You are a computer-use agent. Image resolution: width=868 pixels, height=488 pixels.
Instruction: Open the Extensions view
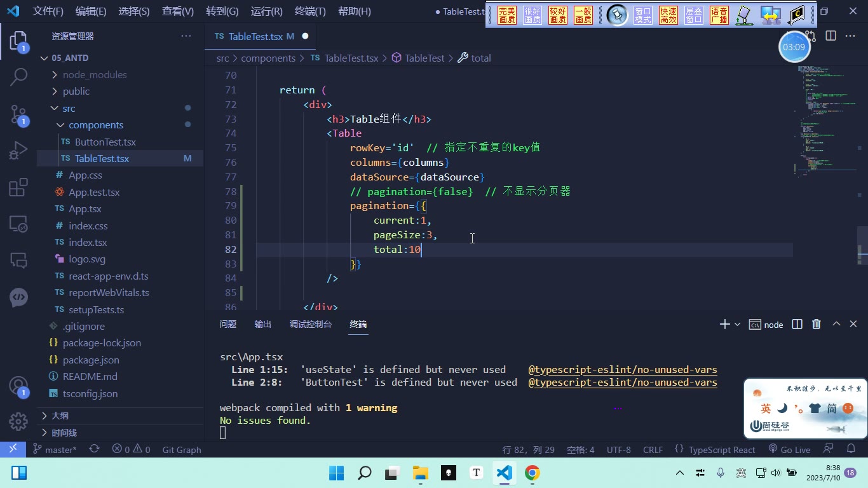pos(18,187)
